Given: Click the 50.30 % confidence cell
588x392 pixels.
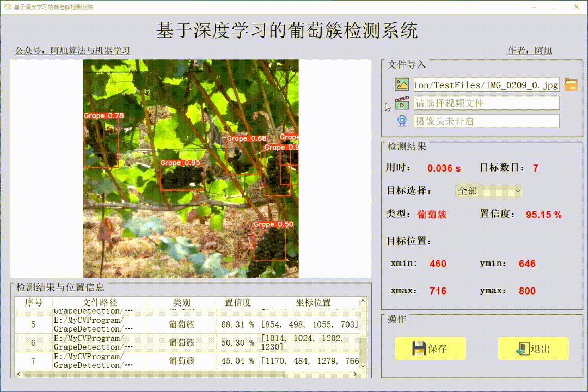Looking at the screenshot, I should click(x=238, y=342).
